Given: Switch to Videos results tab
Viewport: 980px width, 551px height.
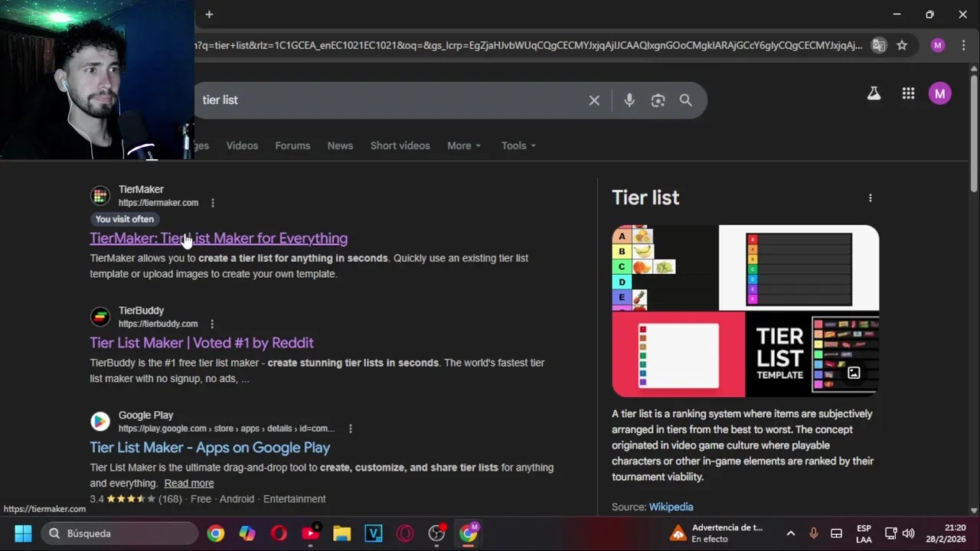Looking at the screenshot, I should [x=242, y=145].
